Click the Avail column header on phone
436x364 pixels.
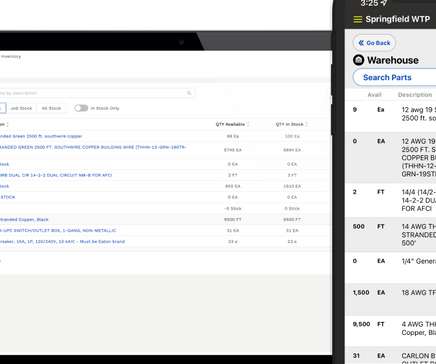374,95
